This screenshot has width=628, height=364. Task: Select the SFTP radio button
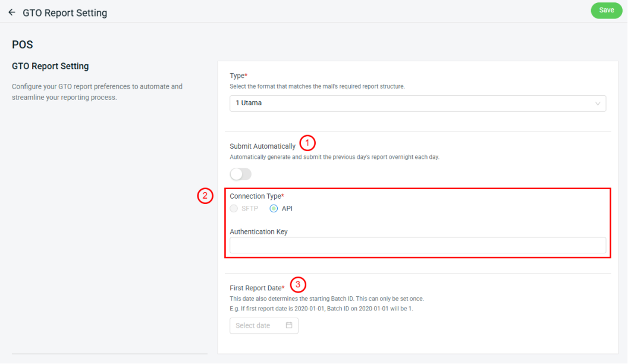[x=234, y=209]
